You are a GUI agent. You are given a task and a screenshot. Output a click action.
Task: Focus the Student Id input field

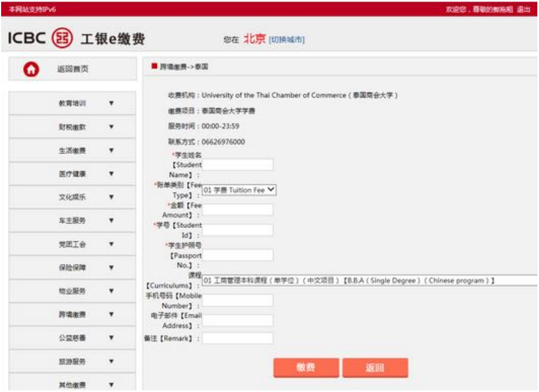click(x=238, y=230)
